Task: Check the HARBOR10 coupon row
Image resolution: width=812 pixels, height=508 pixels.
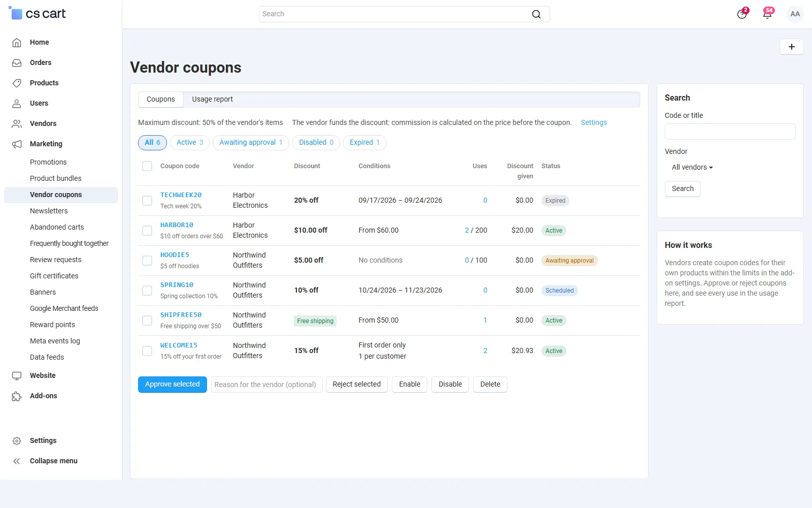Action: [x=147, y=231]
